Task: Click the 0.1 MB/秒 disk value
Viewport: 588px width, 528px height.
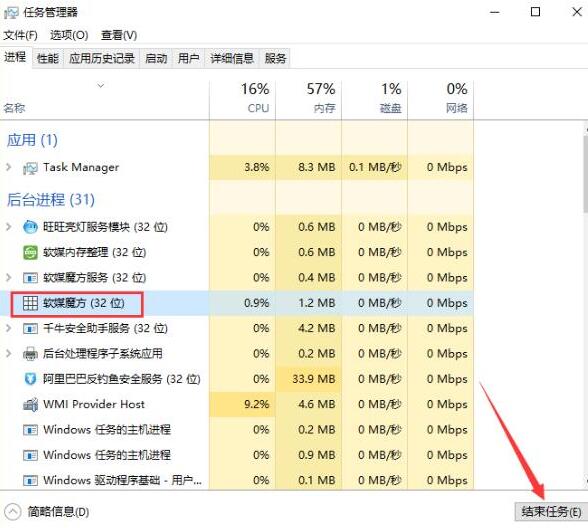Action: click(375, 167)
